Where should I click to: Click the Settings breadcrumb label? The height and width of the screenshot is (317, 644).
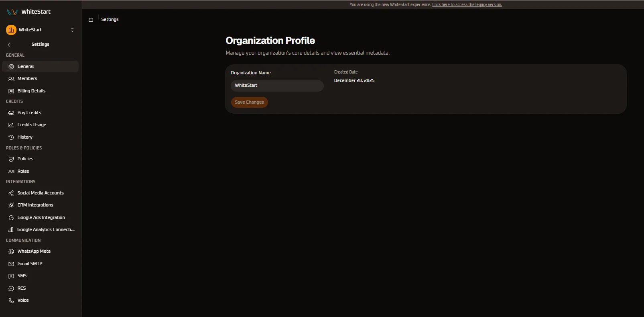point(110,19)
